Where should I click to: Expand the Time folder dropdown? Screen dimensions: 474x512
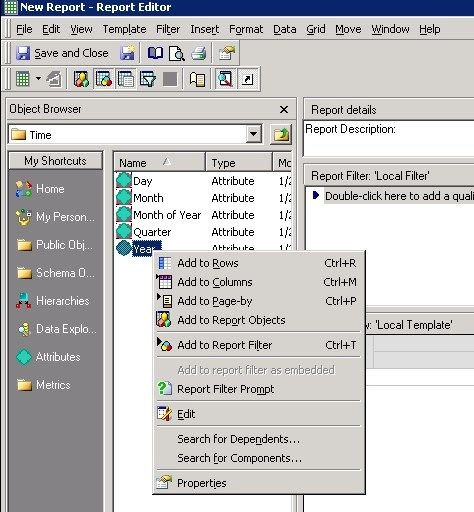(254, 134)
